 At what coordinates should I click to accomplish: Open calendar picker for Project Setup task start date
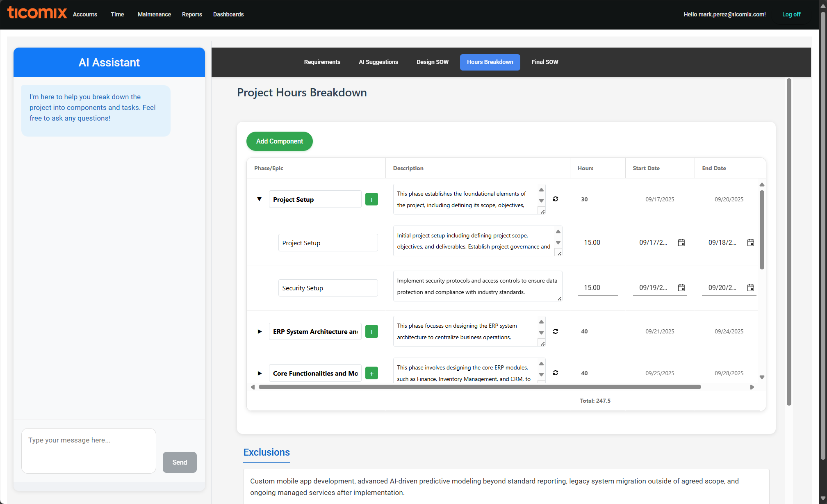coord(681,243)
